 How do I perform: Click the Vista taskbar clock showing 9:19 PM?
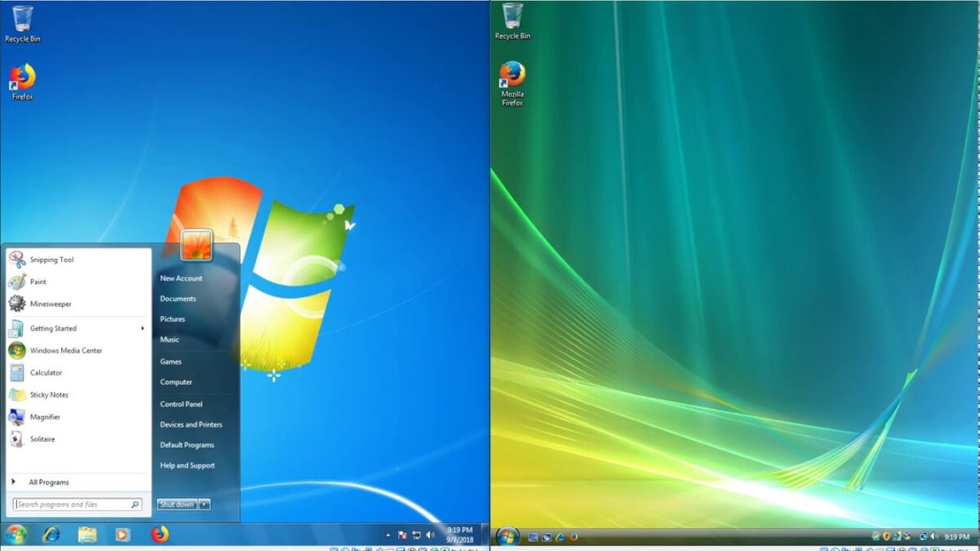pyautogui.click(x=956, y=536)
